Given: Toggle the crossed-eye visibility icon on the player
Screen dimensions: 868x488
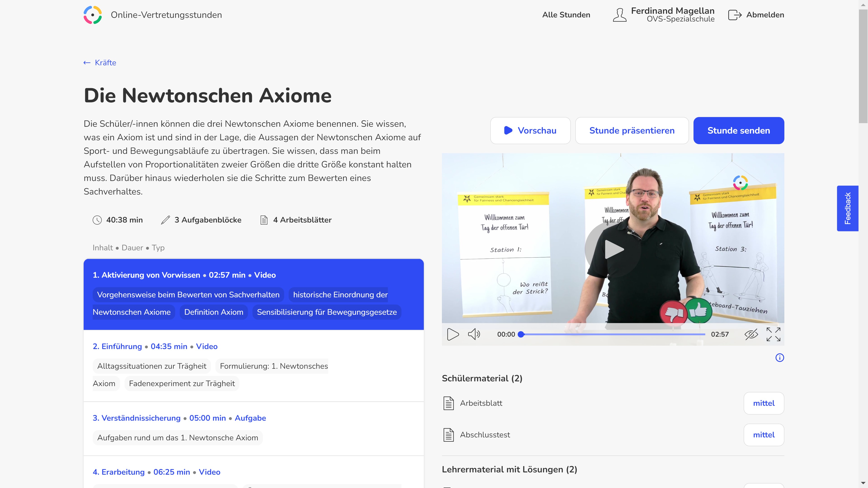Looking at the screenshot, I should (751, 334).
